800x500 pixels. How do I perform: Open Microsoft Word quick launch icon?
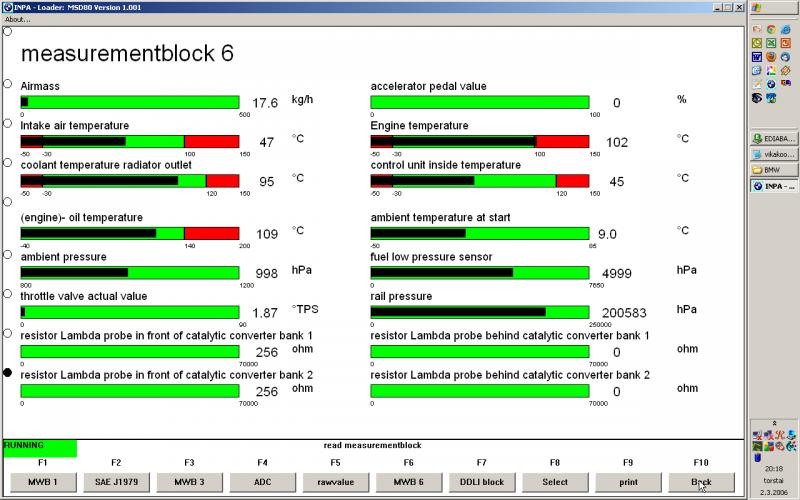(x=757, y=57)
